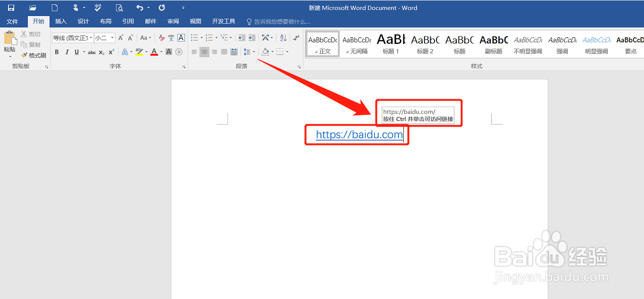The height and width of the screenshot is (299, 644).
Task: Click the Undo arrow icon
Action: pos(140,8)
